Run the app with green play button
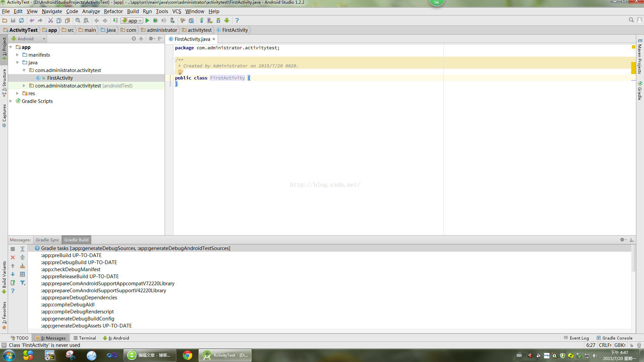644x362 pixels. pyautogui.click(x=147, y=20)
